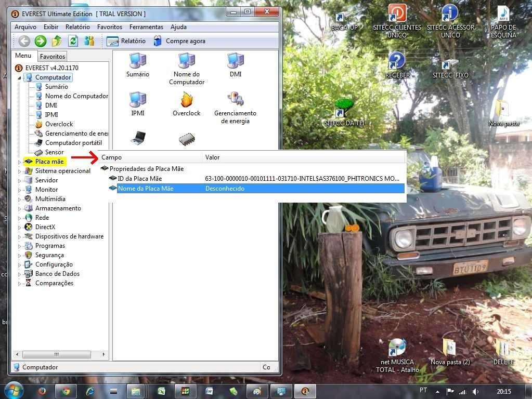
Task: Select Sensor in the left tree
Action: [x=54, y=152]
